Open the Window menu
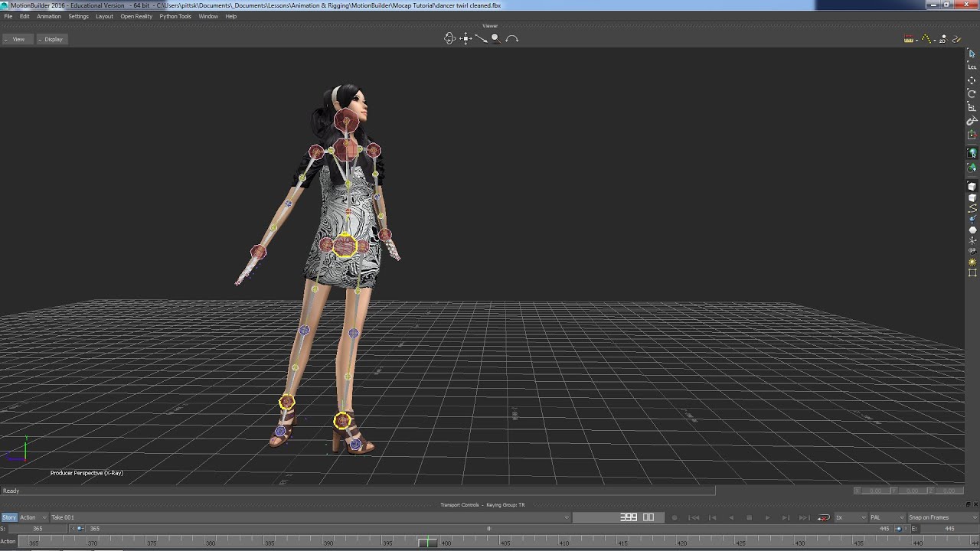 point(208,16)
